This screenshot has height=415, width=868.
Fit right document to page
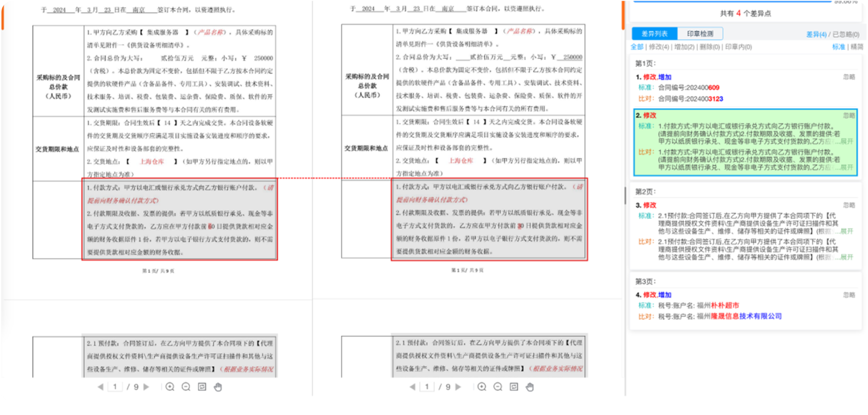(514, 387)
